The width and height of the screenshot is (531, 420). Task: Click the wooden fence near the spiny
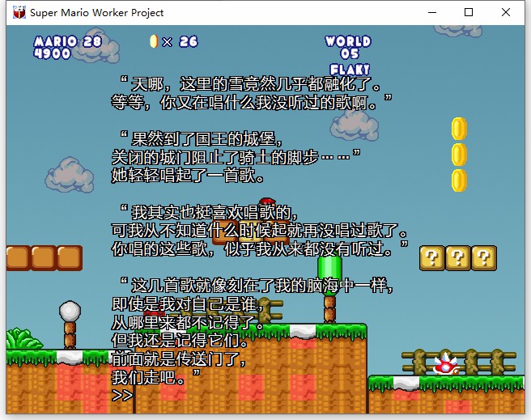click(459, 363)
